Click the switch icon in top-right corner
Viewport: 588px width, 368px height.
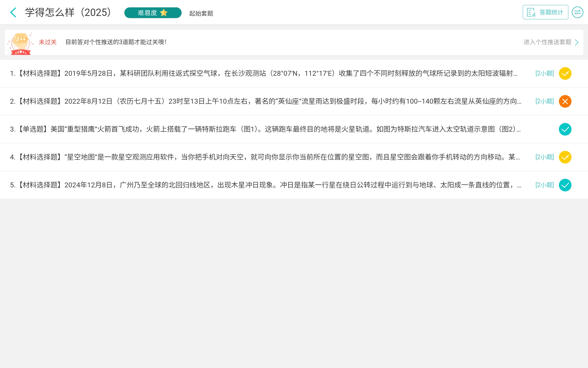coord(577,12)
